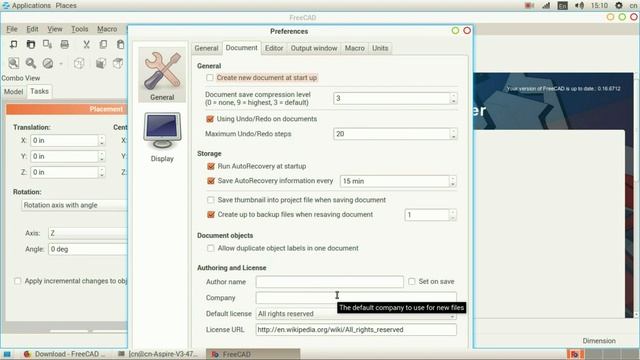Switch to the Output window tab
Image resolution: width=640 pixels, height=360 pixels.
[314, 48]
